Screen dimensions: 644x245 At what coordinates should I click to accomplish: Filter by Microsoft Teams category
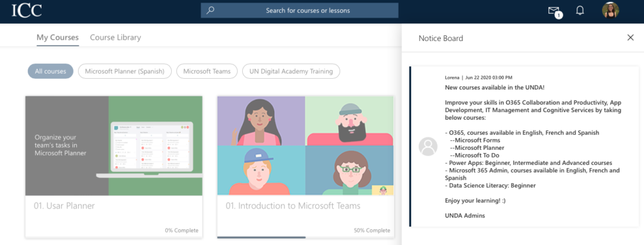207,71
